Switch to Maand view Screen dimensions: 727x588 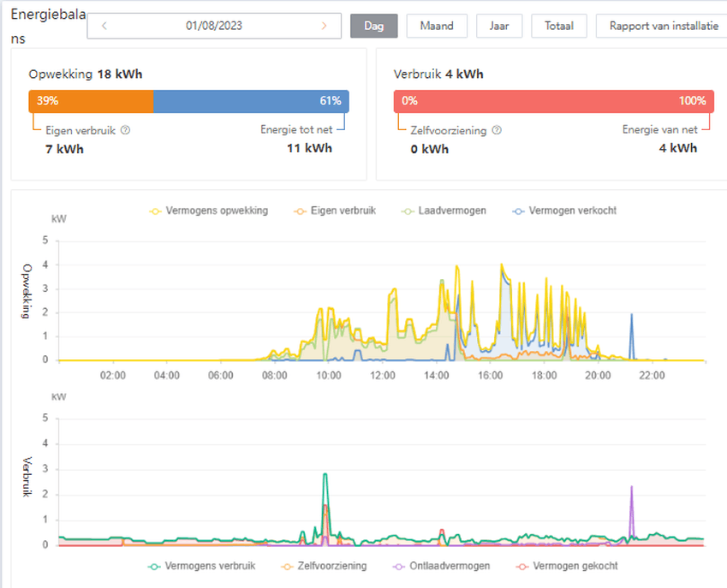437,26
